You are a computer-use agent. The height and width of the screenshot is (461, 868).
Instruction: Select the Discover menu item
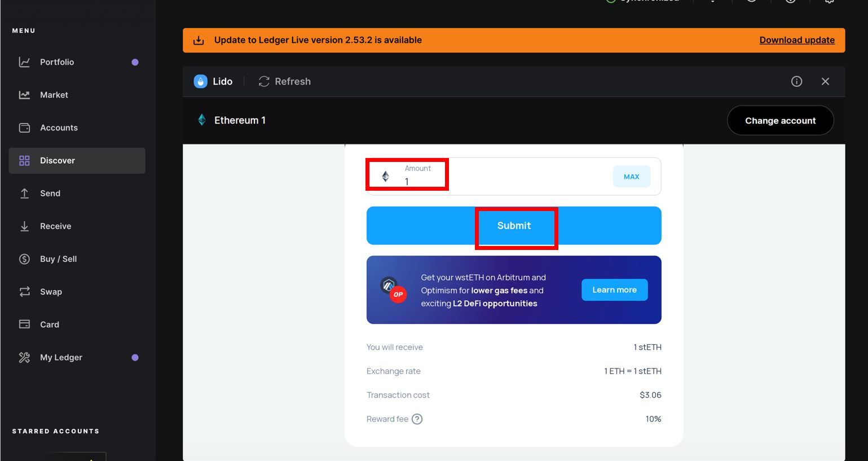point(77,160)
